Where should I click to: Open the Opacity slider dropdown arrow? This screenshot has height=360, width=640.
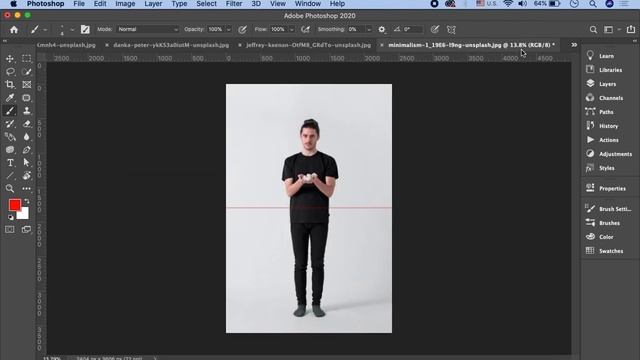point(229,29)
